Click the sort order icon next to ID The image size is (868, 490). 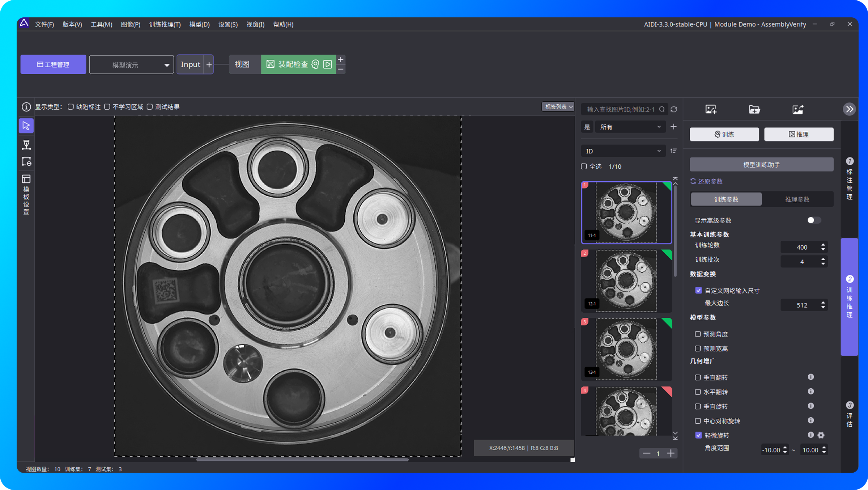pyautogui.click(x=673, y=151)
